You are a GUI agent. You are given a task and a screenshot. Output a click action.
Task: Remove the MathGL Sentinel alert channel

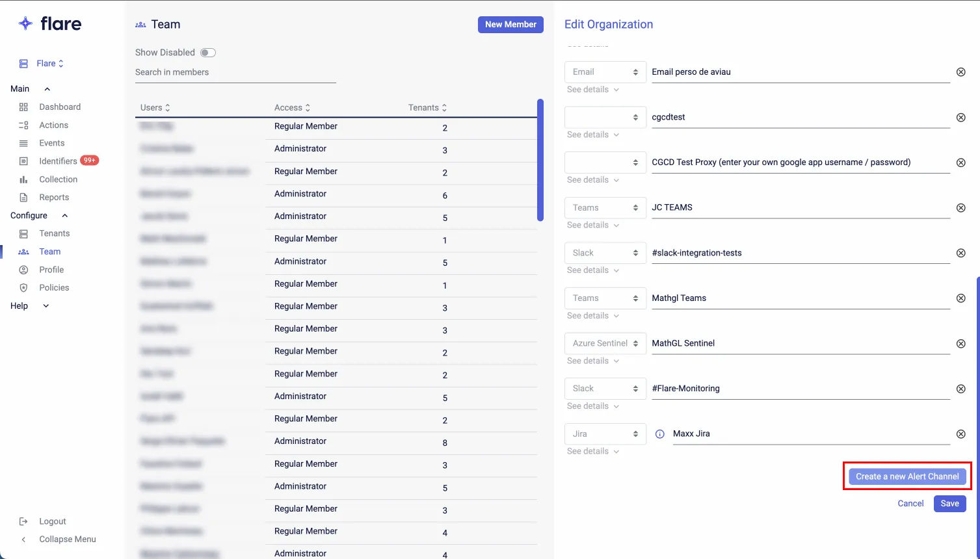(x=960, y=344)
